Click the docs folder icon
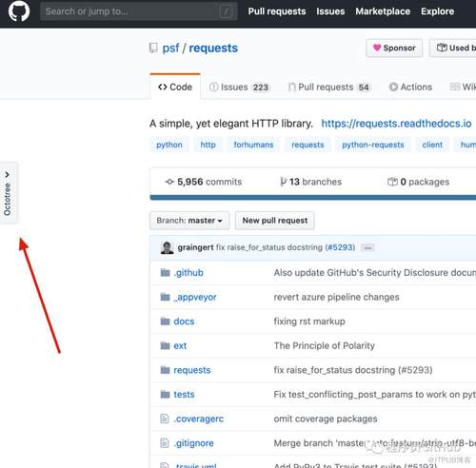The image size is (476, 468). 165,322
